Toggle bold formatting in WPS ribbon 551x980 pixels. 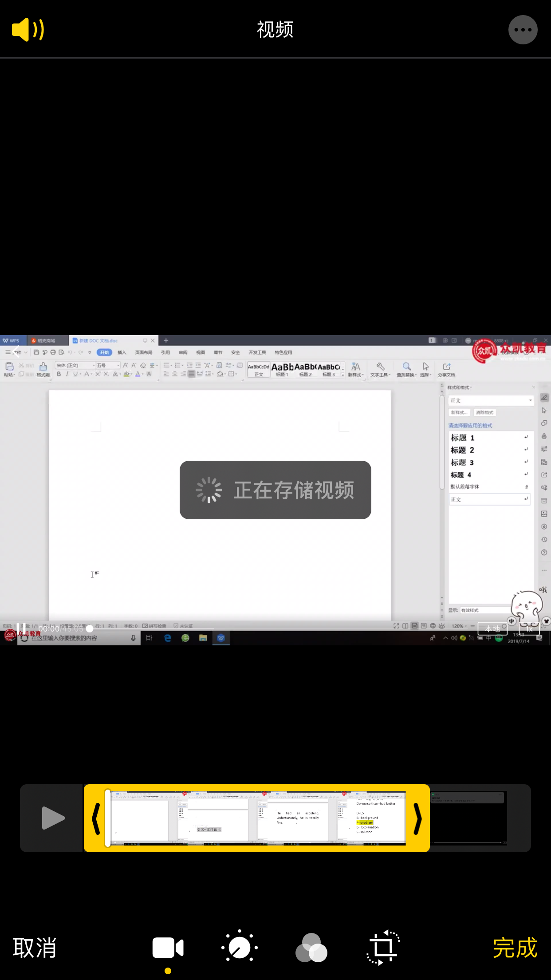(x=59, y=374)
